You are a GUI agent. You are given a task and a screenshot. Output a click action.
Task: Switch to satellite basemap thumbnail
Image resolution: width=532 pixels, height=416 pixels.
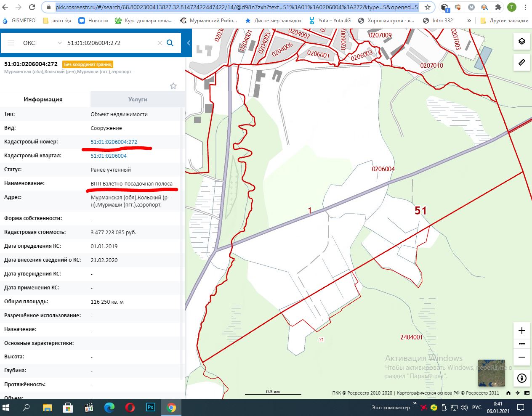point(491,373)
